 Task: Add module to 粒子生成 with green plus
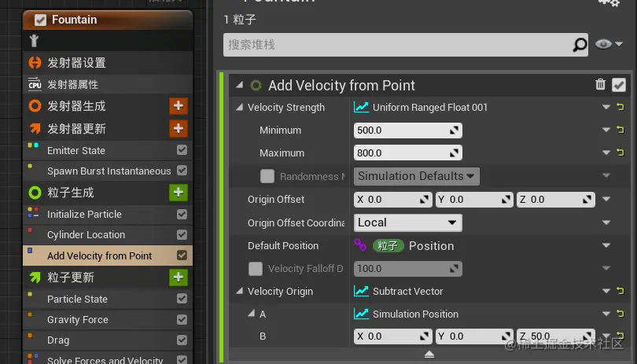[x=179, y=192]
